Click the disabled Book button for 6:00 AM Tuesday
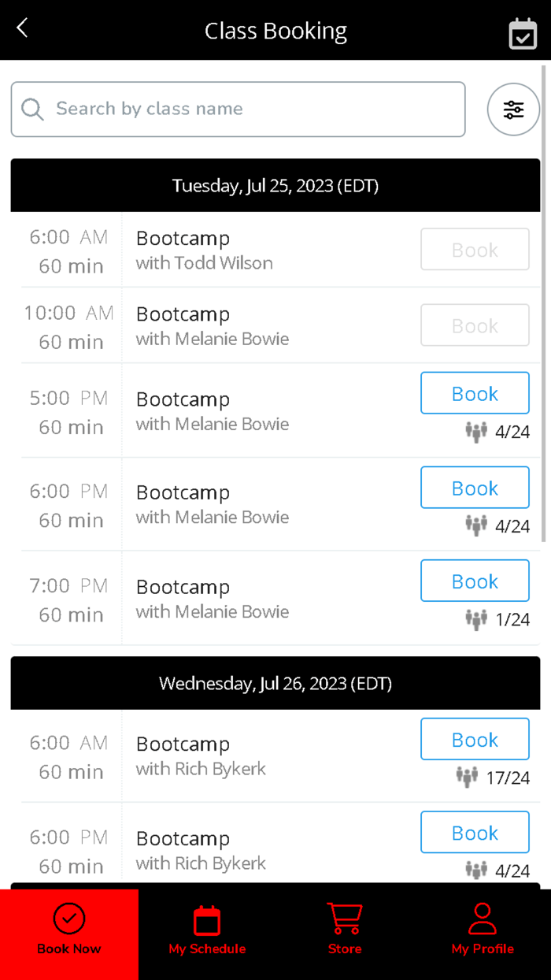The image size is (551, 980). pyautogui.click(x=475, y=249)
